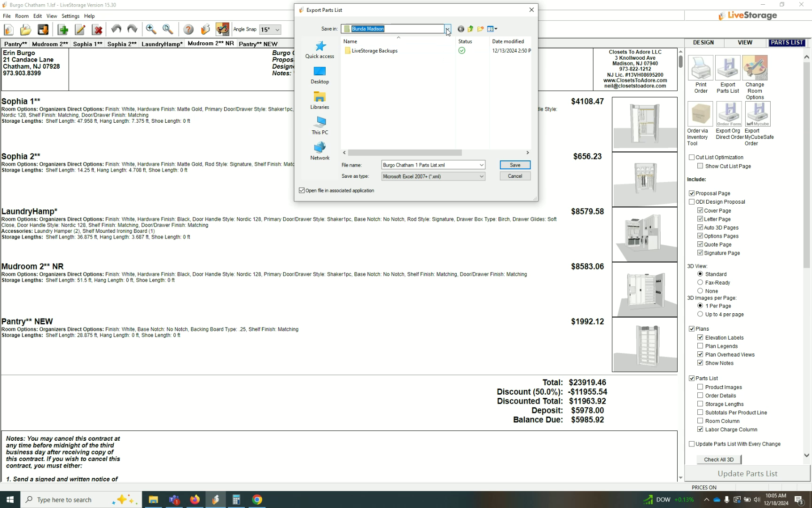Click the dialog's horizontal scrollbar

point(405,153)
